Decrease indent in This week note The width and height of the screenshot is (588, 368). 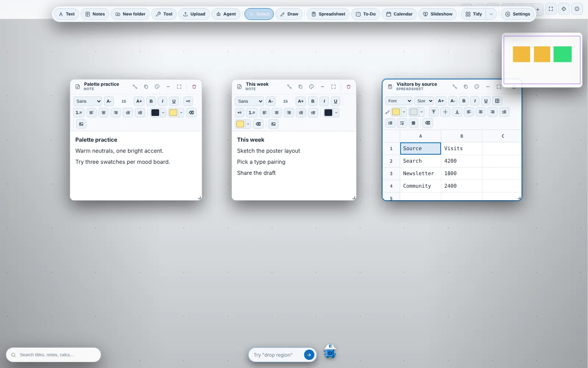click(301, 113)
